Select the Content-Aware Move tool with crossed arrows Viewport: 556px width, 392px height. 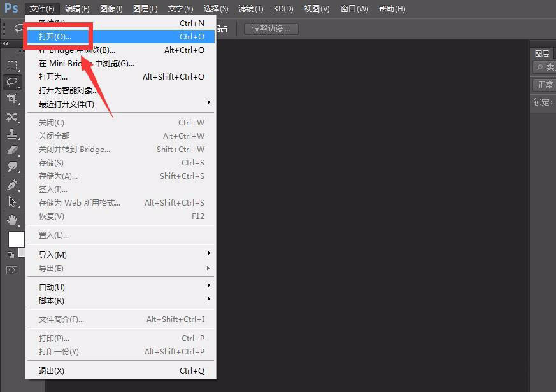pos(12,116)
